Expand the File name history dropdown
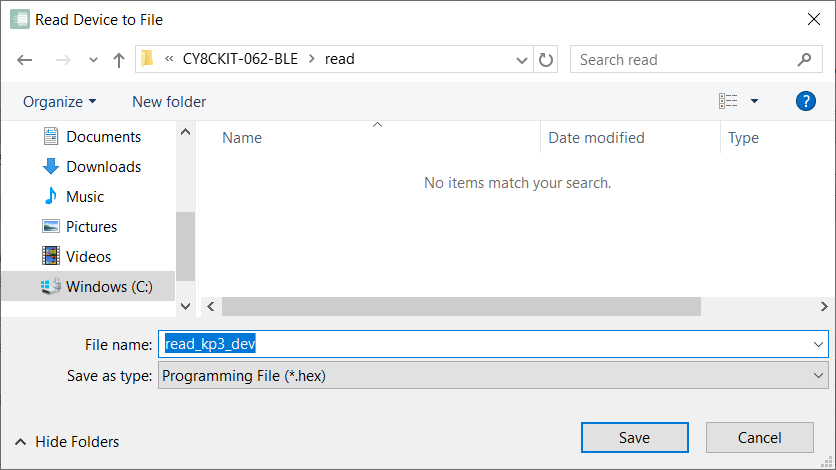The image size is (836, 470). tap(818, 344)
